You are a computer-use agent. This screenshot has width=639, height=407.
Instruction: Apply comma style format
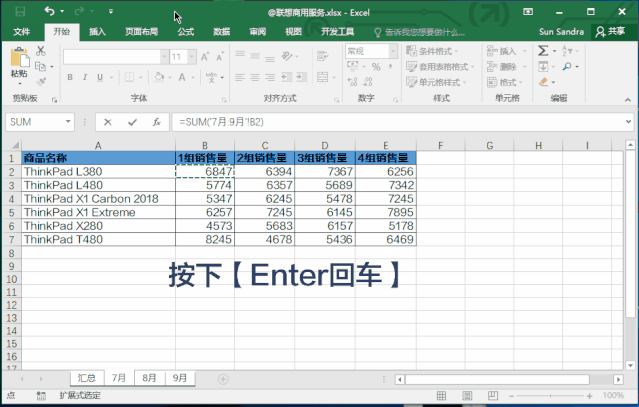390,66
